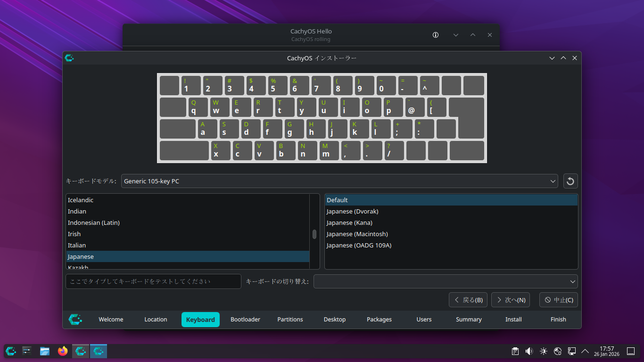Select Irish keyboard layout

(188, 234)
